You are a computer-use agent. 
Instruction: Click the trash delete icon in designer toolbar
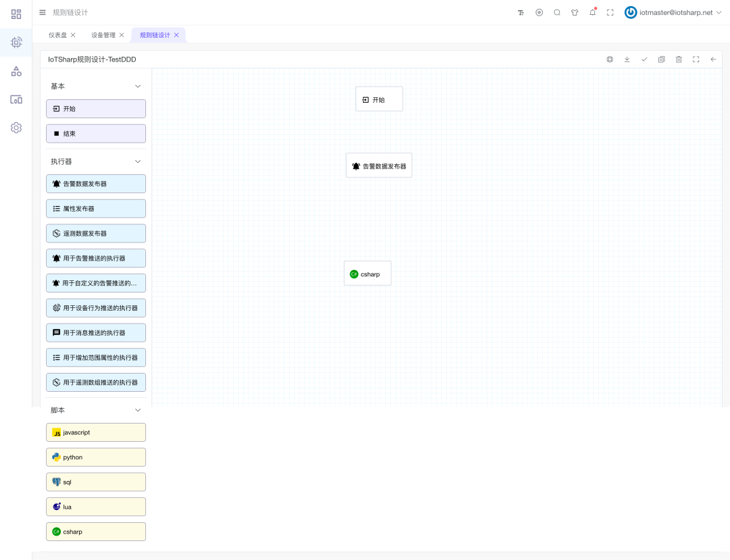(x=679, y=59)
